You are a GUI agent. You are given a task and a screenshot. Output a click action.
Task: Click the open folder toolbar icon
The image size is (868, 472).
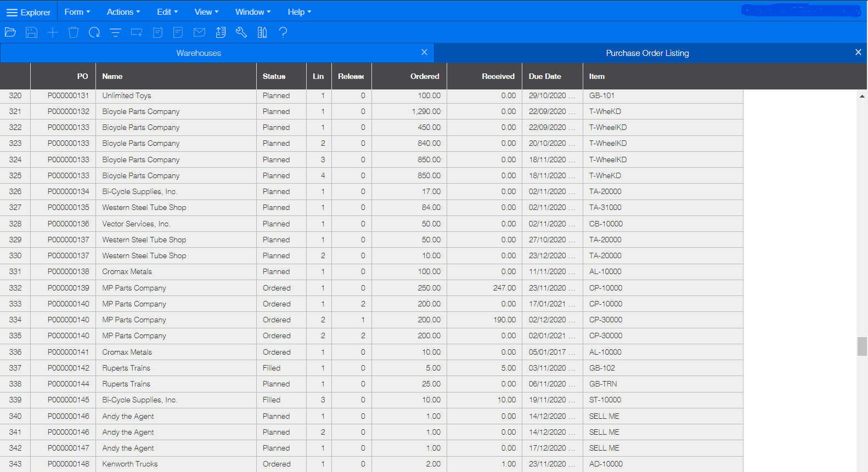[x=10, y=32]
